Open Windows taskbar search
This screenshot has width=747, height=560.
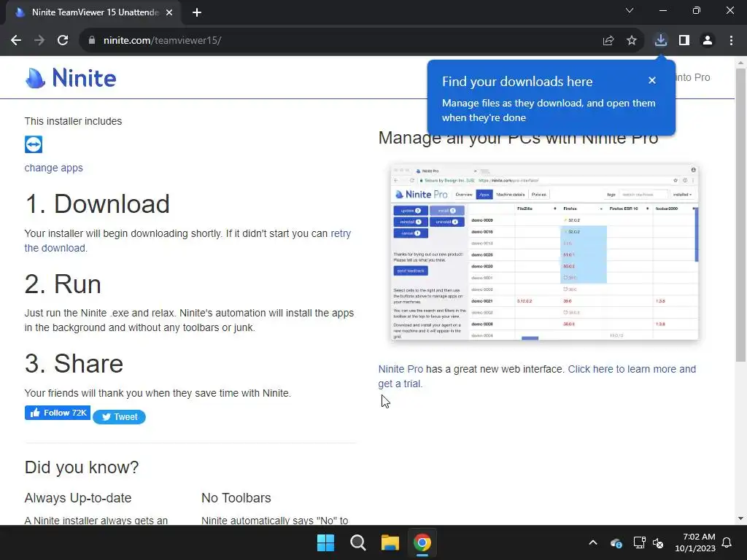coord(357,542)
